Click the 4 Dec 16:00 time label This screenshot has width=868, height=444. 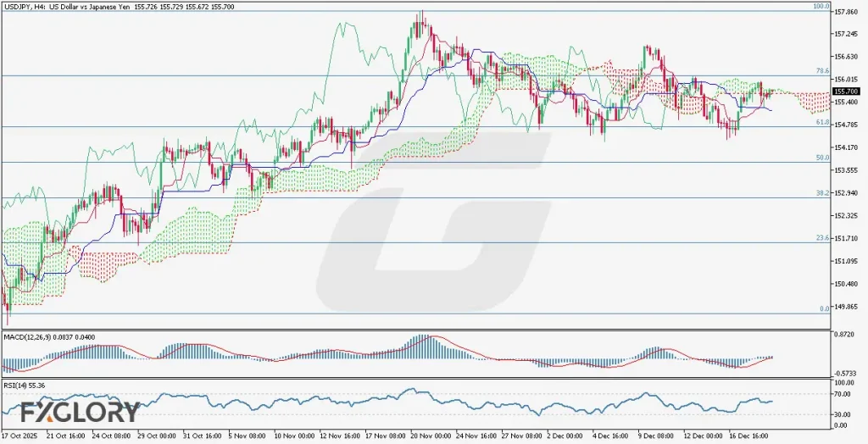click(x=610, y=436)
